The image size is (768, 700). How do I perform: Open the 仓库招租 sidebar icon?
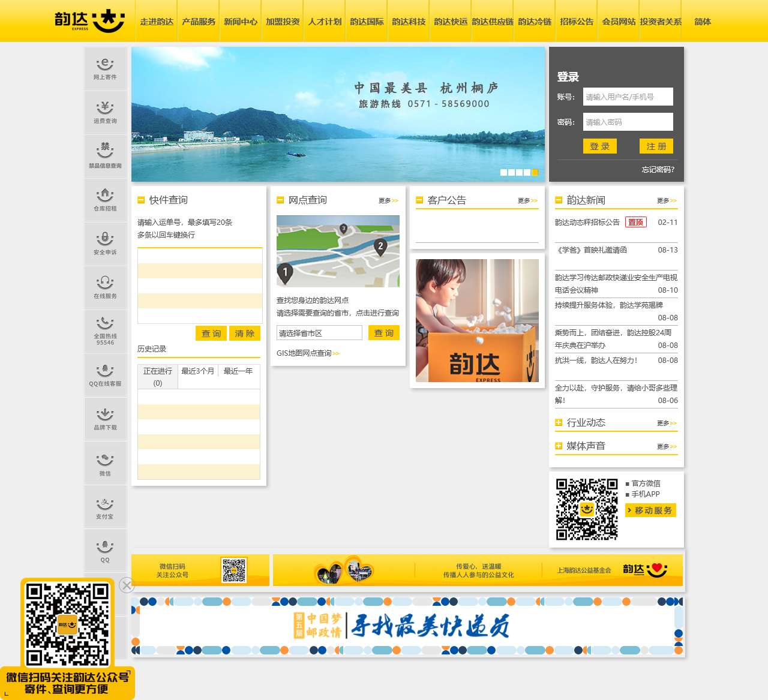point(105,200)
